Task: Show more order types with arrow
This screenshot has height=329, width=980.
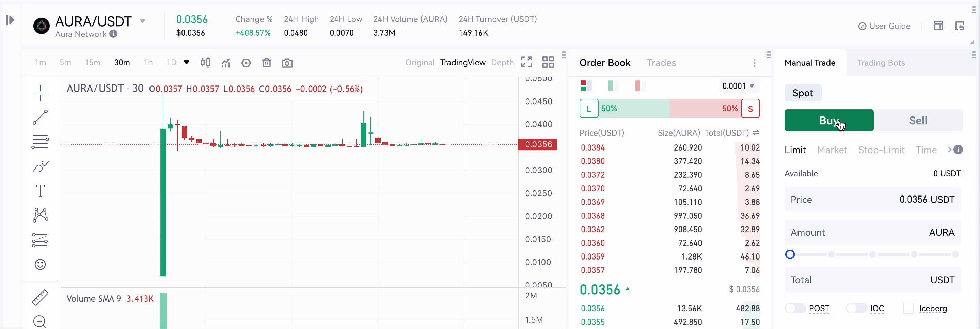Action: pos(949,150)
